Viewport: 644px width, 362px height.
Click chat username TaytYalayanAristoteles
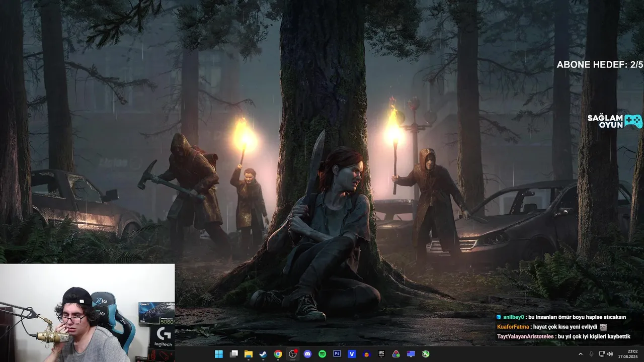[526, 336]
